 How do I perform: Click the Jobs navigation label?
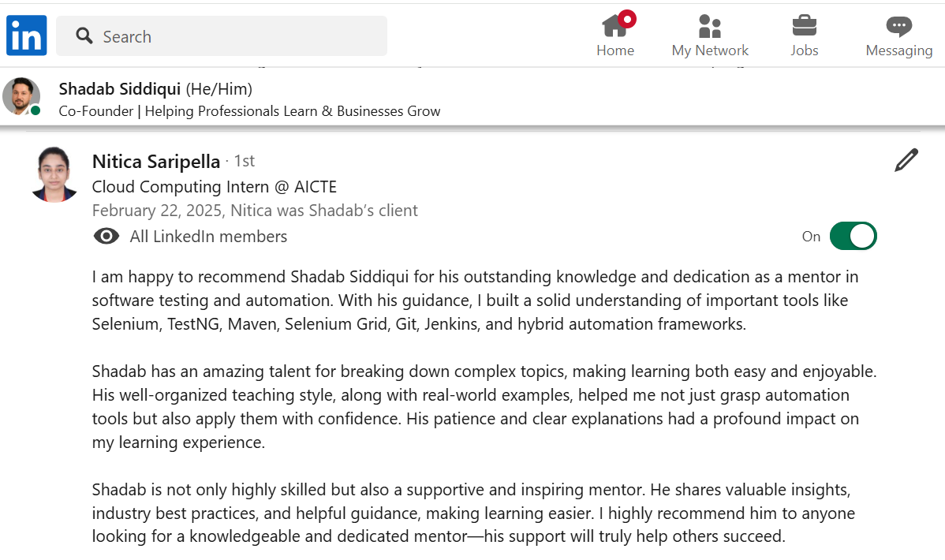pos(804,50)
